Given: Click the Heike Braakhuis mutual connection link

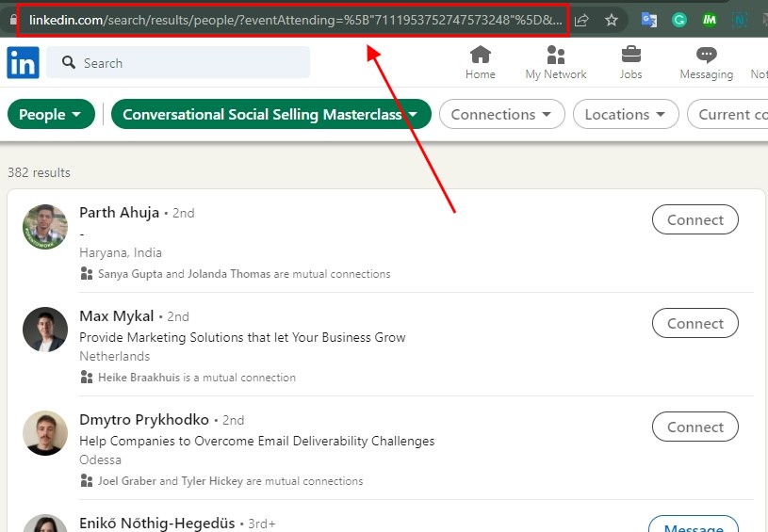Looking at the screenshot, I should [x=197, y=378].
